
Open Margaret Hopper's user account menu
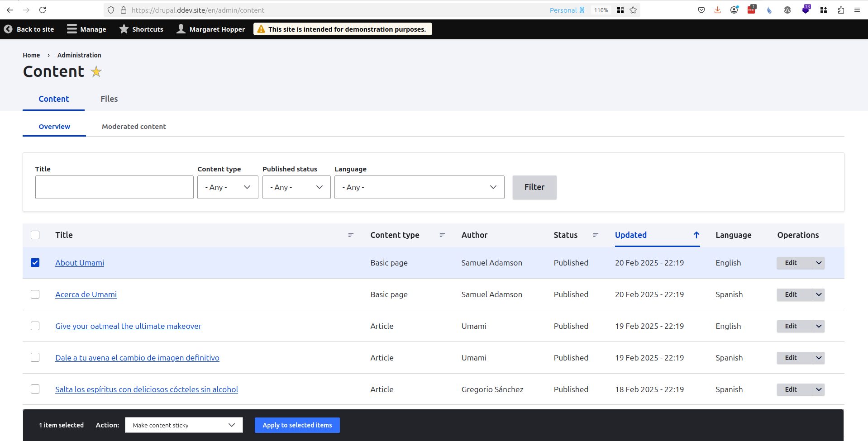coord(210,29)
